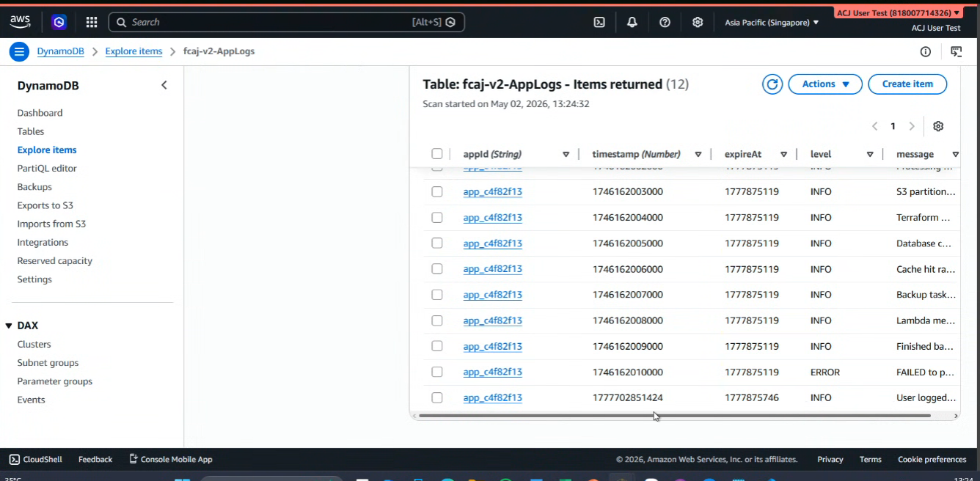980x481 pixels.
Task: Sort by the appId column arrow
Action: point(566,154)
